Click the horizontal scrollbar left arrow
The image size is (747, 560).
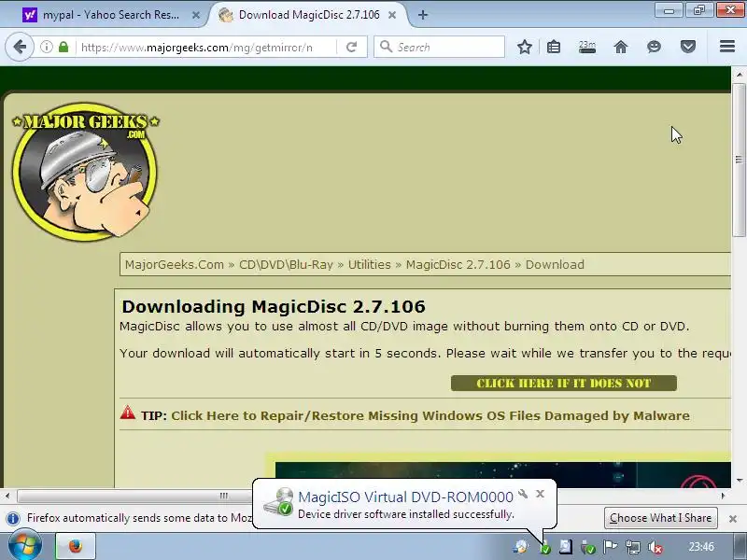pos(7,496)
